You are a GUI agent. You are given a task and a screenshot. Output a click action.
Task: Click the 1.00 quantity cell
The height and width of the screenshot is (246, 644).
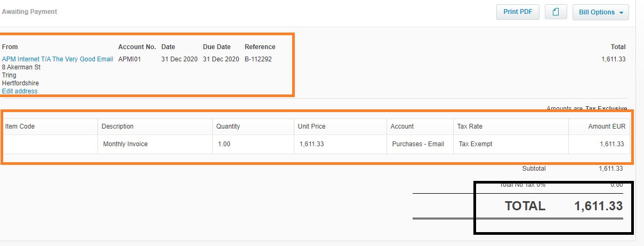click(253, 144)
